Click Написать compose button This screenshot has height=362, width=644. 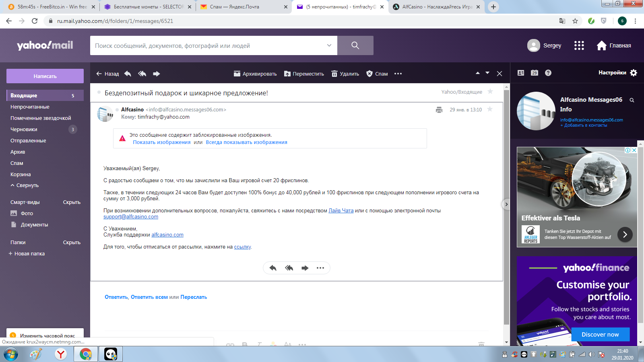[x=45, y=76]
